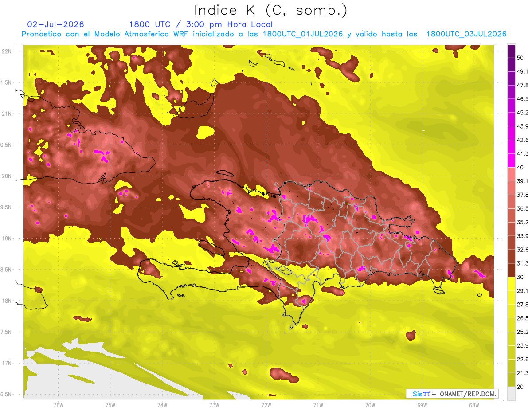532x411 pixels.
Task: Click the '6.5N' latitude label
Action: click(7, 394)
